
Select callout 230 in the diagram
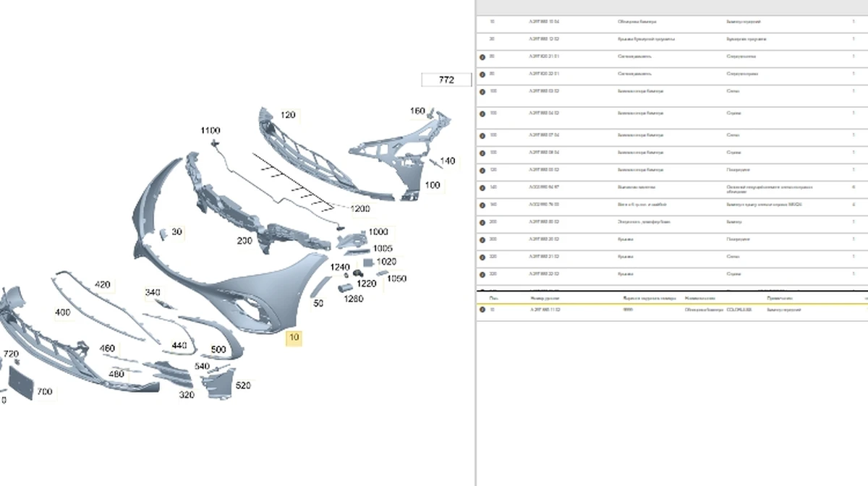click(x=244, y=241)
